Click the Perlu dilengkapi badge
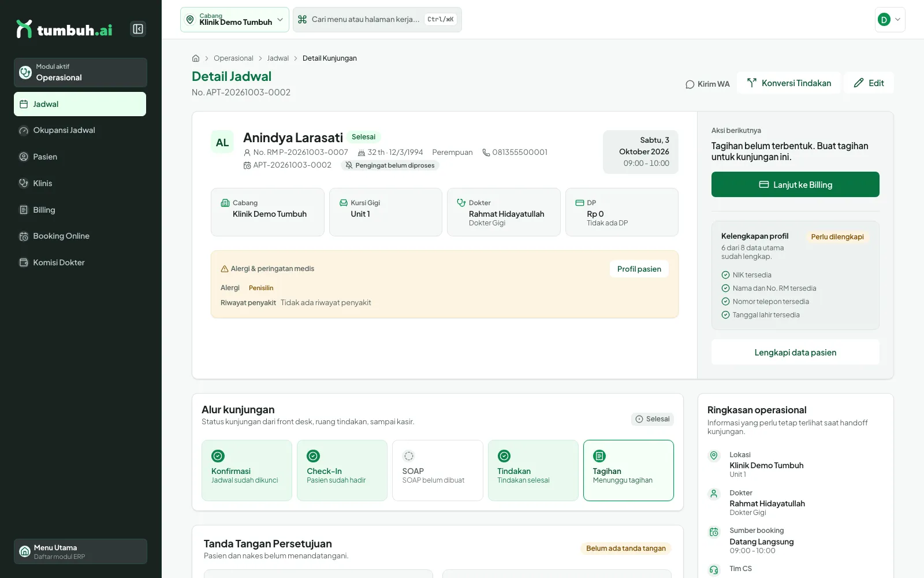Image resolution: width=924 pixels, height=578 pixels. click(837, 237)
